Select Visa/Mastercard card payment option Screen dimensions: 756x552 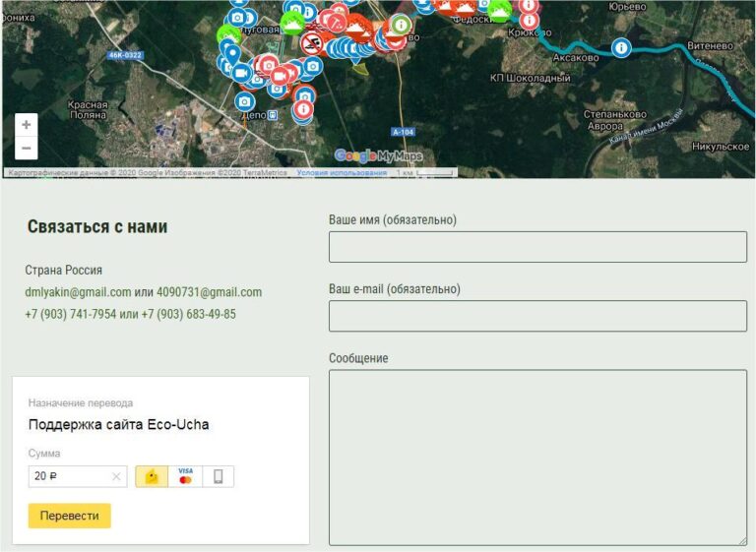tap(185, 476)
